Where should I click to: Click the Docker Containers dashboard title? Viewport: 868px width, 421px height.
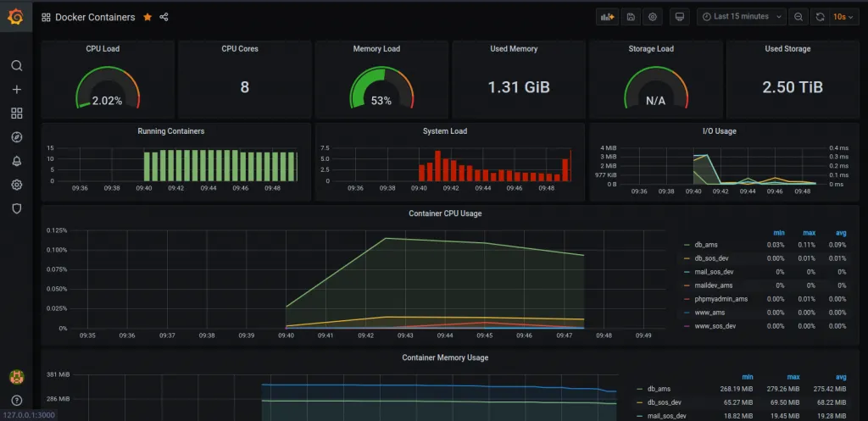96,17
